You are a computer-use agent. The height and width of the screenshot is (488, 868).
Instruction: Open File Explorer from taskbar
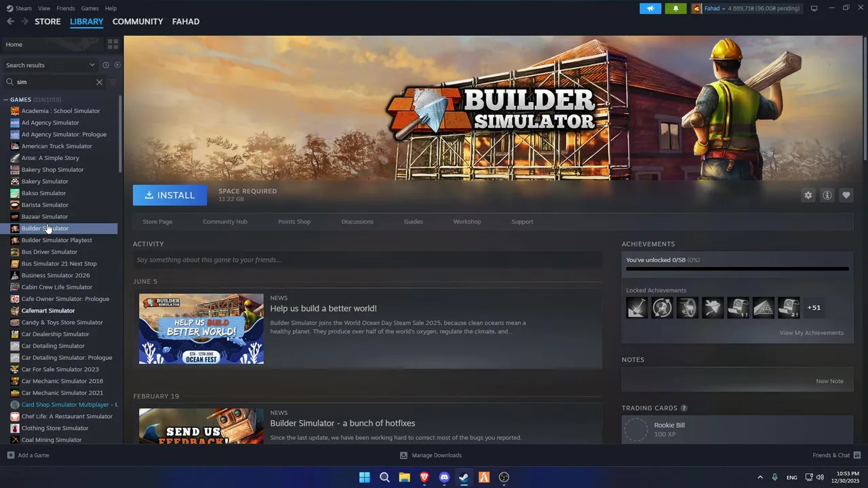click(404, 477)
